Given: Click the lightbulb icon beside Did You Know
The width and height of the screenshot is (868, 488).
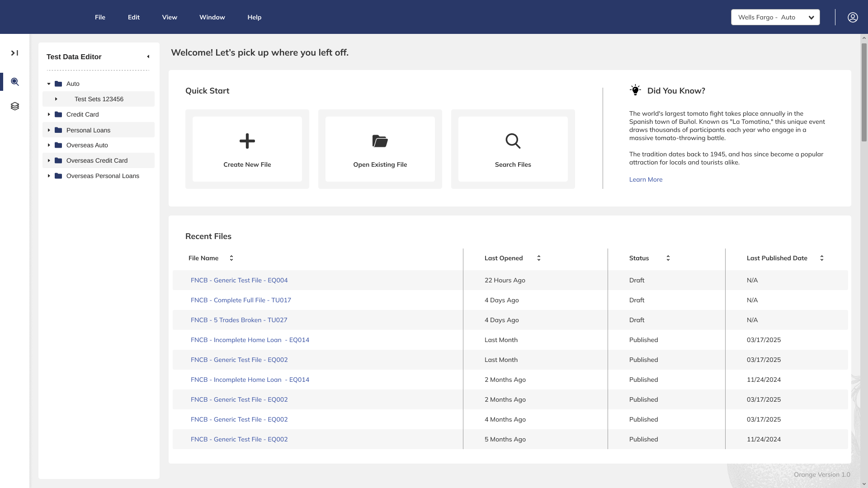Looking at the screenshot, I should coord(635,90).
